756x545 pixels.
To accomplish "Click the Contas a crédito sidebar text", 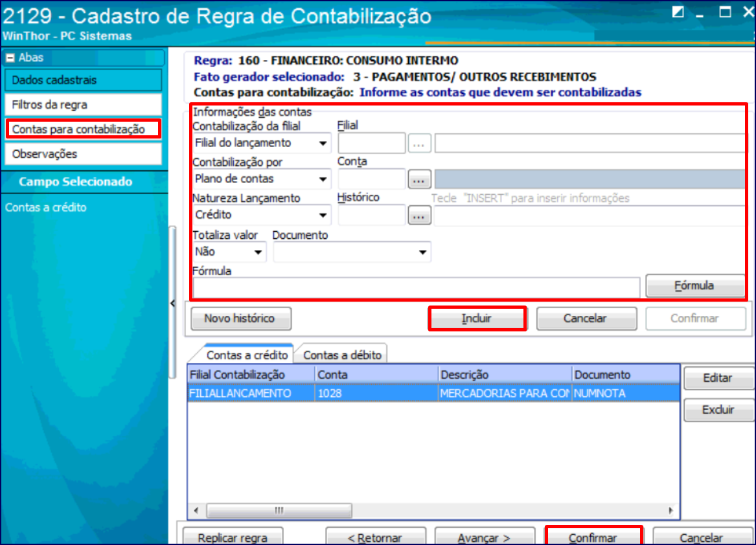I will [x=46, y=208].
